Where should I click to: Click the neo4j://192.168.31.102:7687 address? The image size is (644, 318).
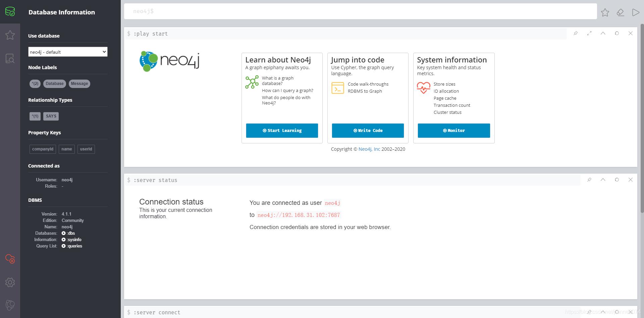coord(299,215)
